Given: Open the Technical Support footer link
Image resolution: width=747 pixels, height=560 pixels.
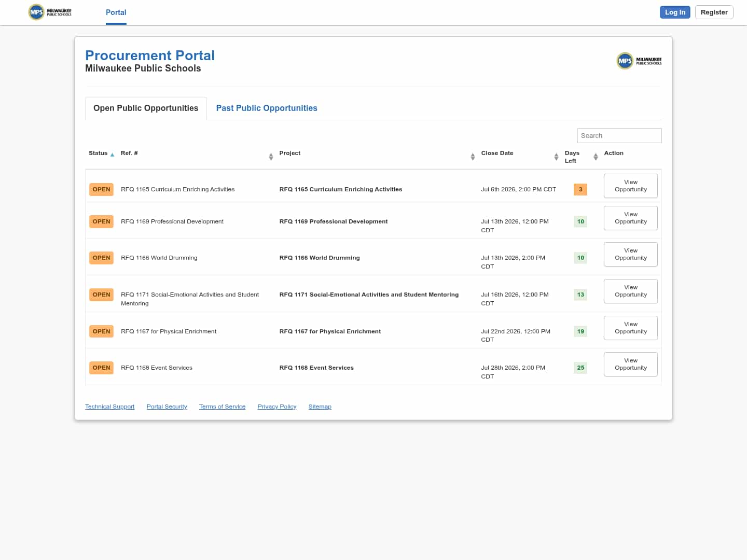Looking at the screenshot, I should (x=110, y=407).
